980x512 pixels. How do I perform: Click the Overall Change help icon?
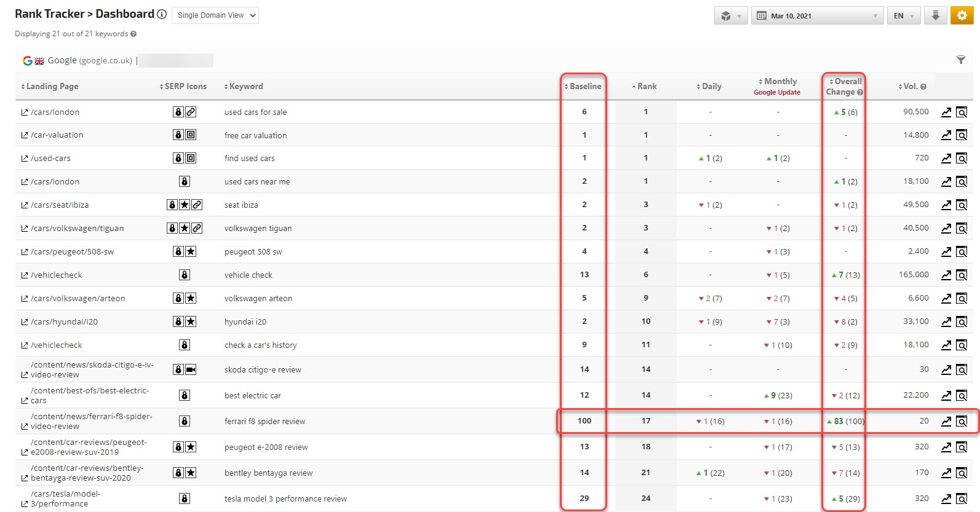pos(860,92)
